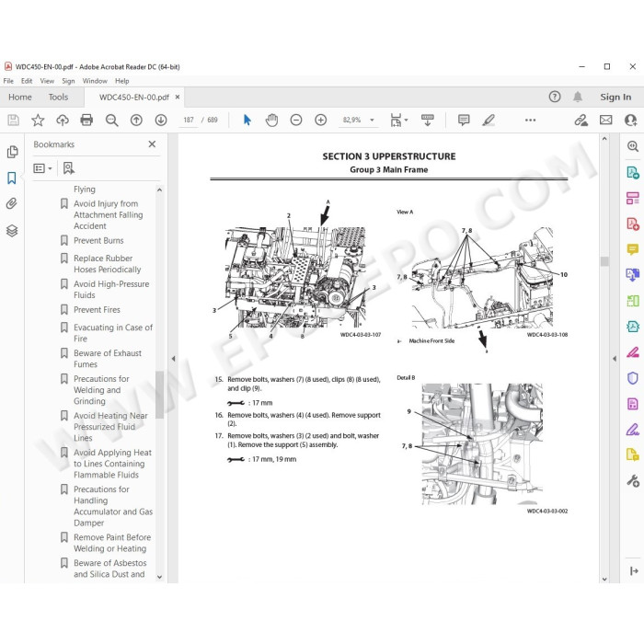The width and height of the screenshot is (644, 644).
Task: Enable scrolling read mode icon
Action: [x=428, y=120]
